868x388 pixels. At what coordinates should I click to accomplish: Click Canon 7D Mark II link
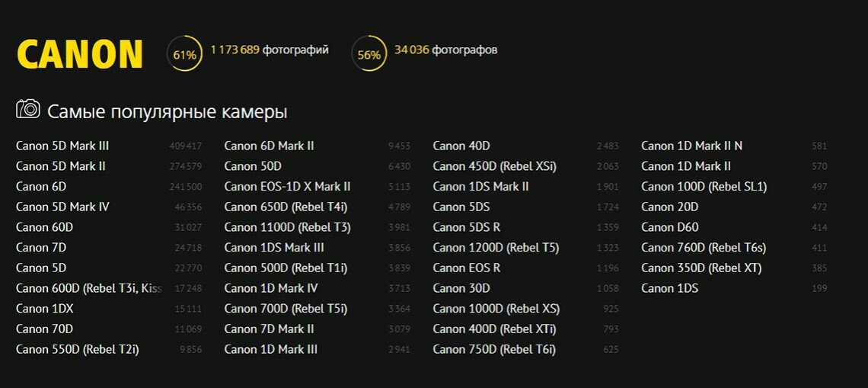269,329
